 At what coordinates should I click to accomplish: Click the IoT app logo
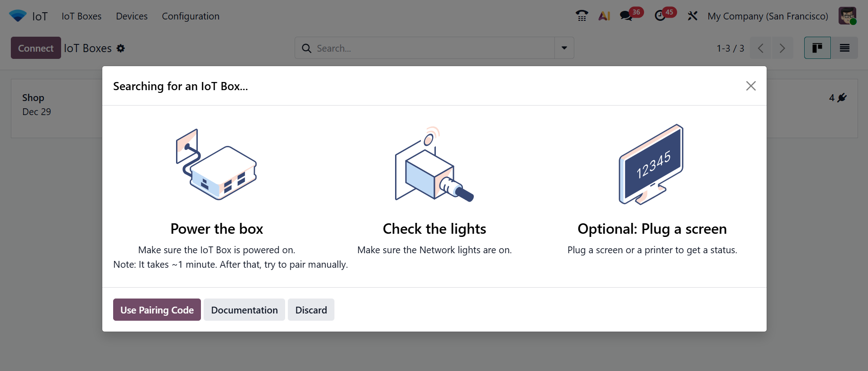coord(18,16)
